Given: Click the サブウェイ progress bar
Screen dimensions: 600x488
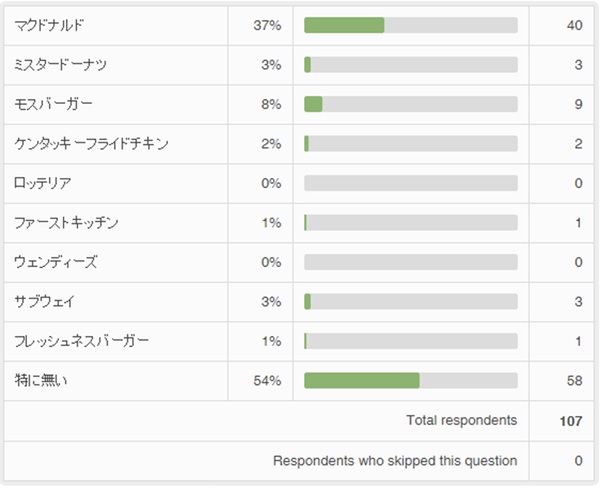Looking at the screenshot, I should click(x=410, y=301).
